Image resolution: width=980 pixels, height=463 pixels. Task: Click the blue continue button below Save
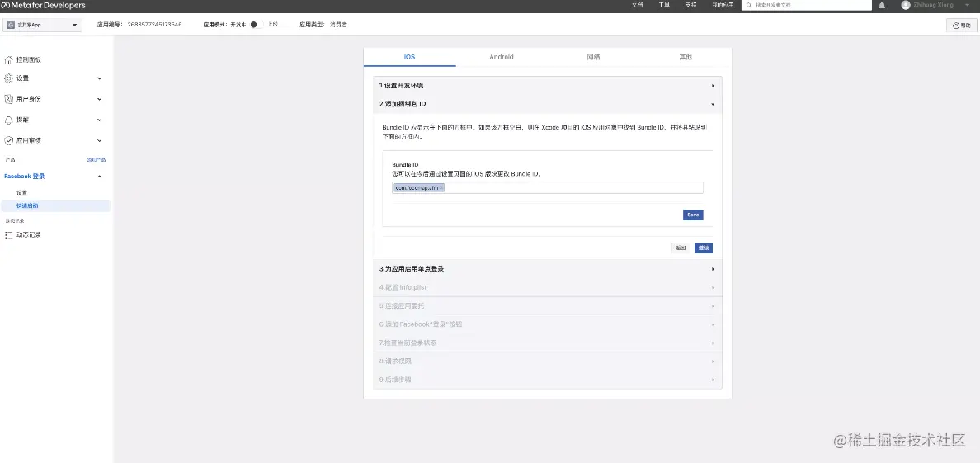(704, 248)
